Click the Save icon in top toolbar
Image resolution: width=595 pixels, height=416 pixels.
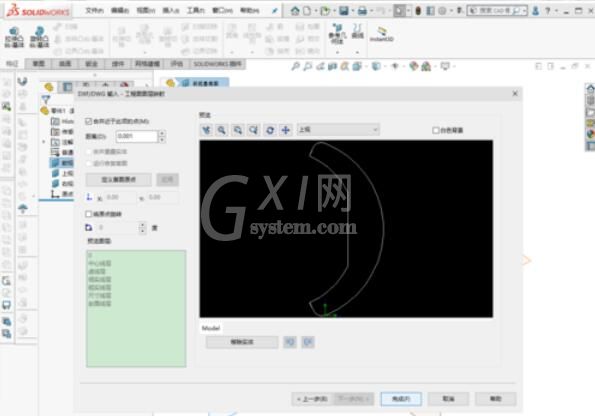coord(344,11)
